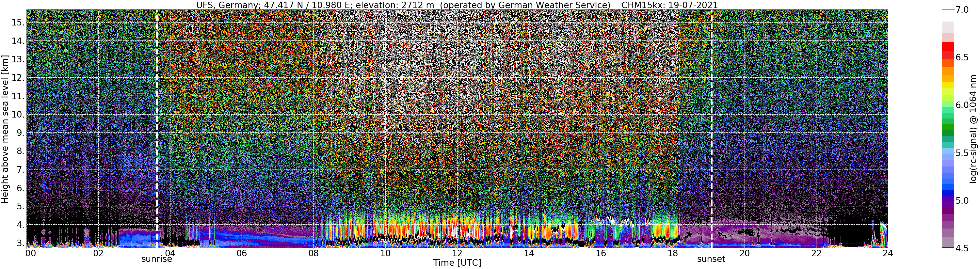Viewport: 980px width, 269px height.
Task: Click the dashed sunset marker line
Action: (x=712, y=129)
